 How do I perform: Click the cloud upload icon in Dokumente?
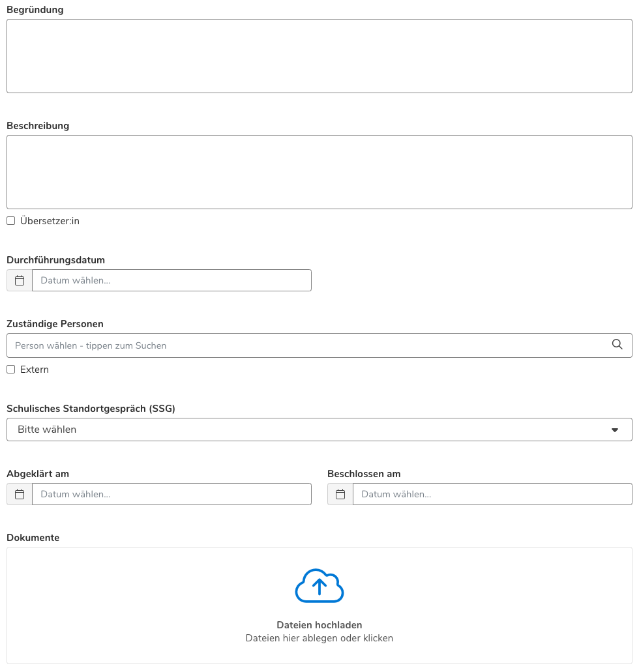click(x=319, y=585)
